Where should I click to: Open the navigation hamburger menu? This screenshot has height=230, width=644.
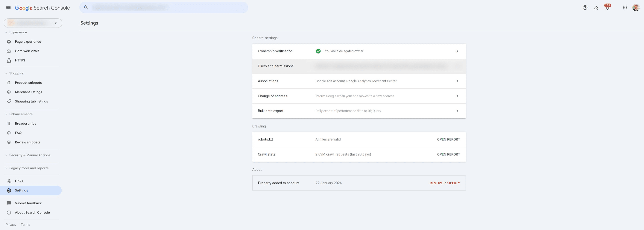point(8,7)
